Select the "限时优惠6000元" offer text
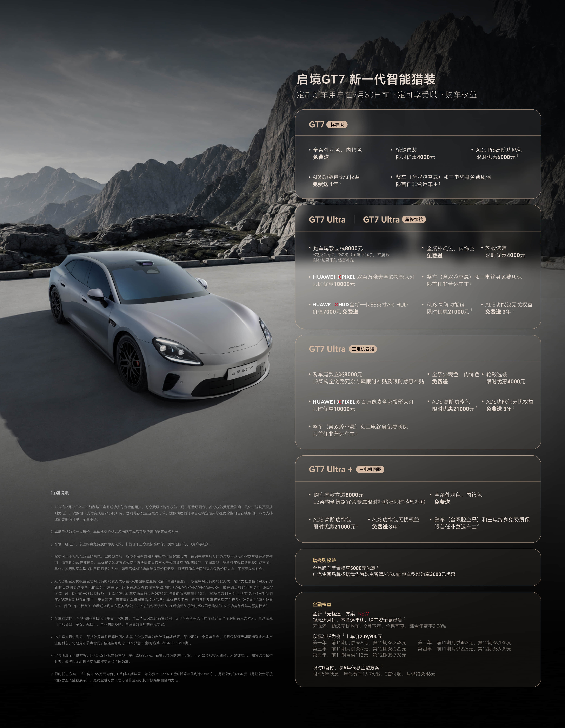This screenshot has height=728, width=565. (496, 157)
